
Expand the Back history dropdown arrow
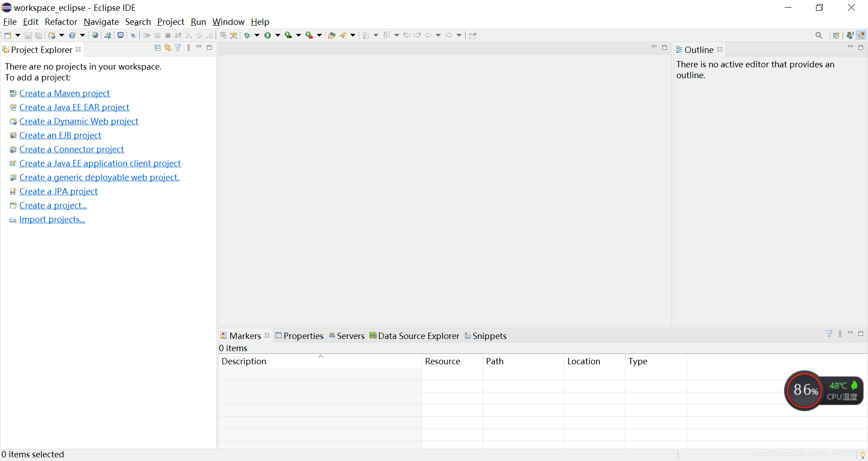[438, 35]
